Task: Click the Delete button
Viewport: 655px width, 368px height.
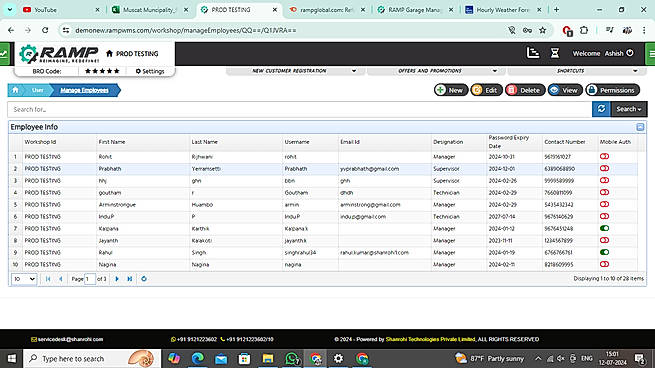Action: tap(525, 90)
